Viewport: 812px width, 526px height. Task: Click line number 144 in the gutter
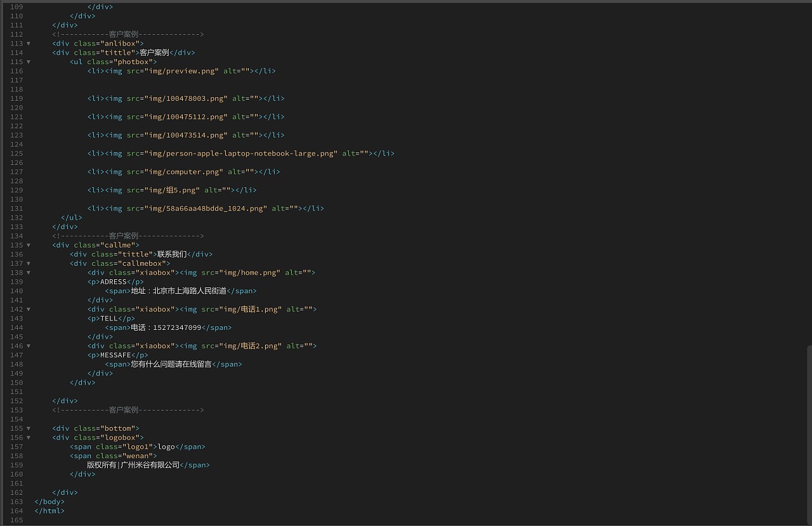16,328
